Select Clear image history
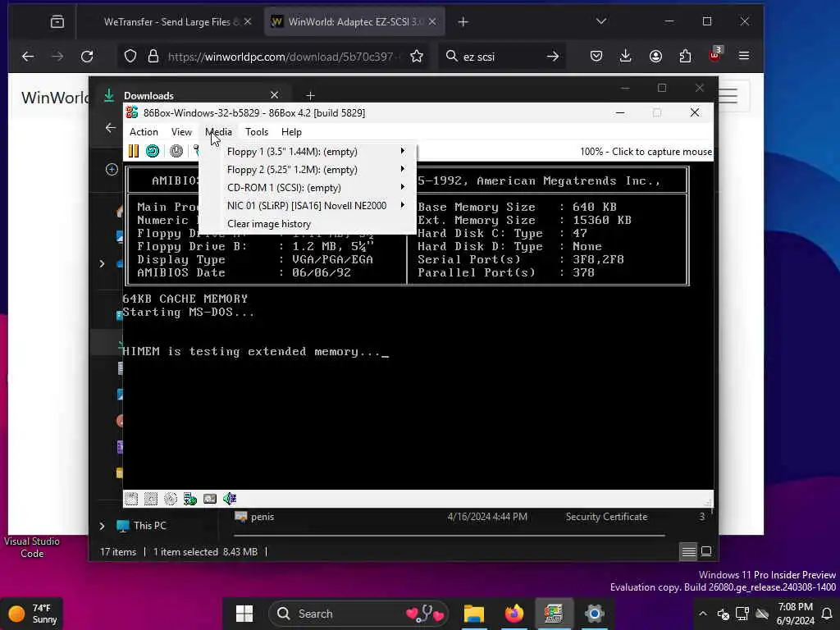 point(269,224)
